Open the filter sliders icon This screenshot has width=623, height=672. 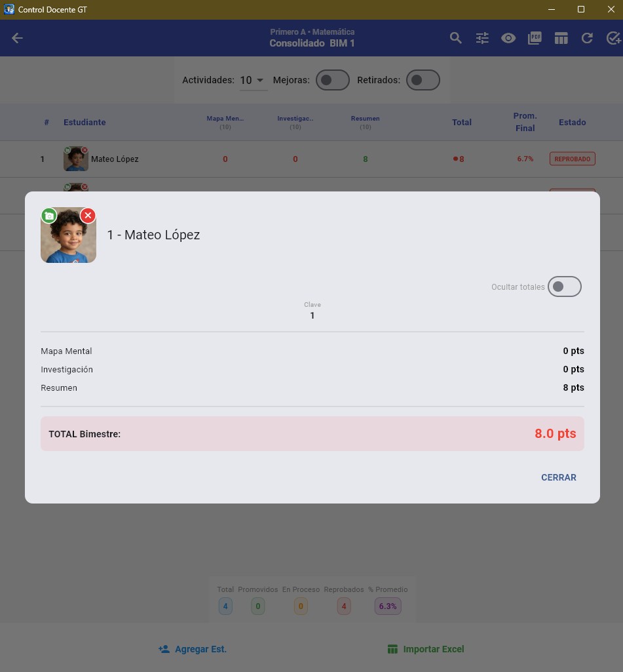click(x=482, y=38)
